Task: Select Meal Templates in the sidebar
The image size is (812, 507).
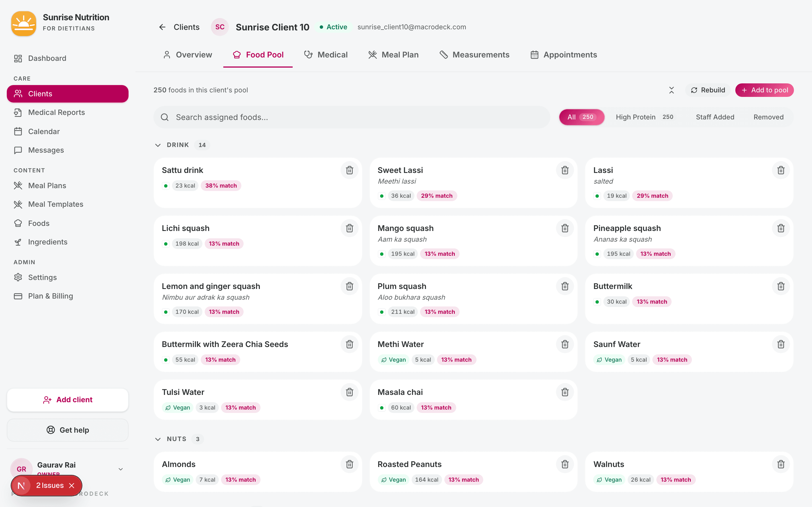Action: pyautogui.click(x=56, y=204)
